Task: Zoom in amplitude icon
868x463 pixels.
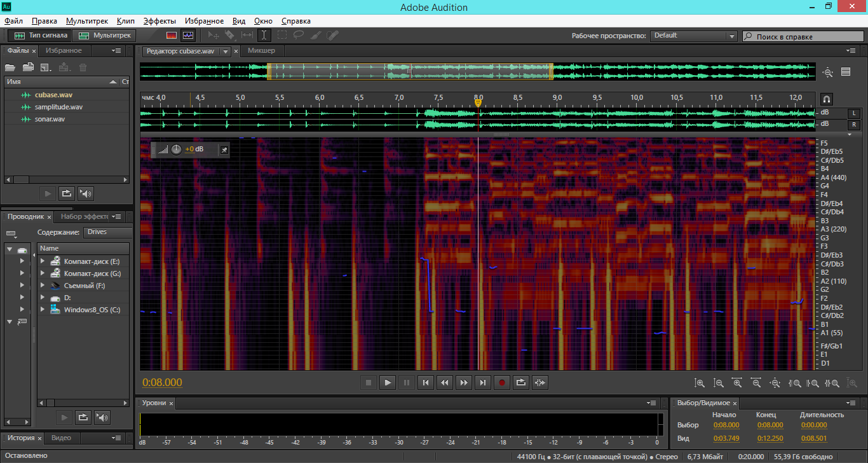Action: point(700,383)
